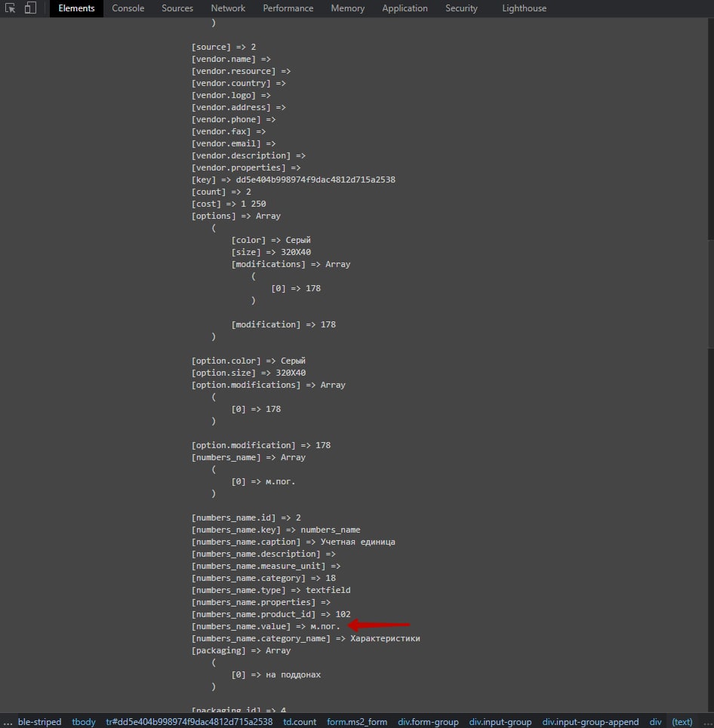Screen dimensions: 714x728
Task: Click the [color] => Серый line
Action: point(271,240)
